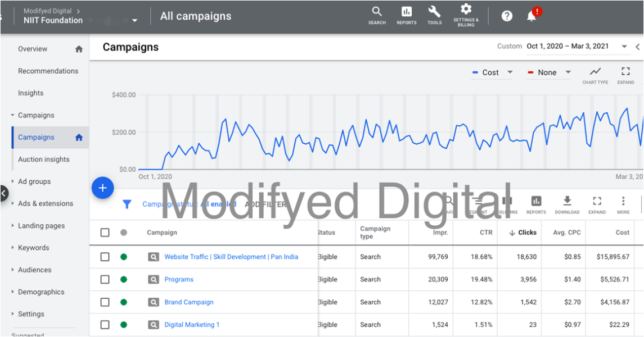Click the blue filter funnel icon

(x=127, y=204)
